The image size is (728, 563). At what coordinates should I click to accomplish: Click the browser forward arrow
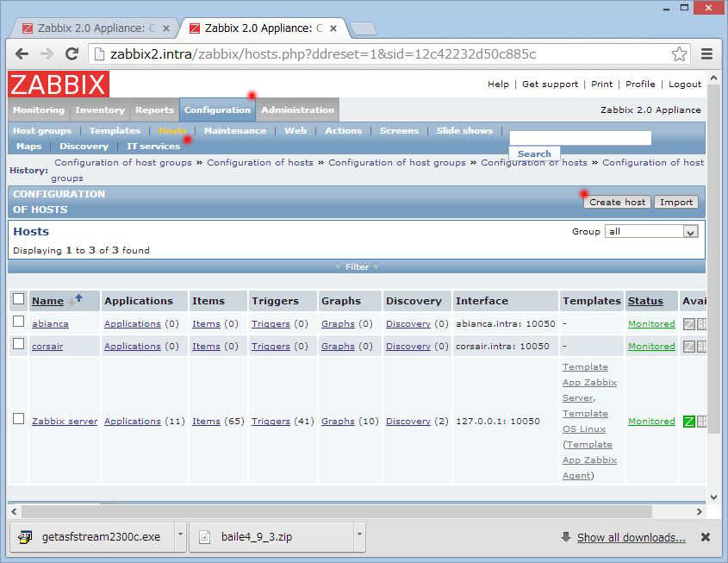pos(47,53)
